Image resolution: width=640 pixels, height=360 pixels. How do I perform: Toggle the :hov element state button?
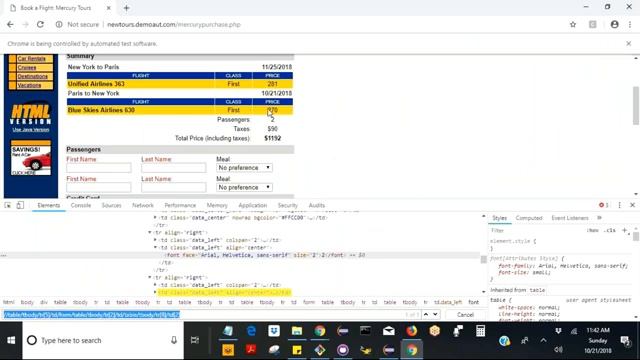tap(593, 231)
